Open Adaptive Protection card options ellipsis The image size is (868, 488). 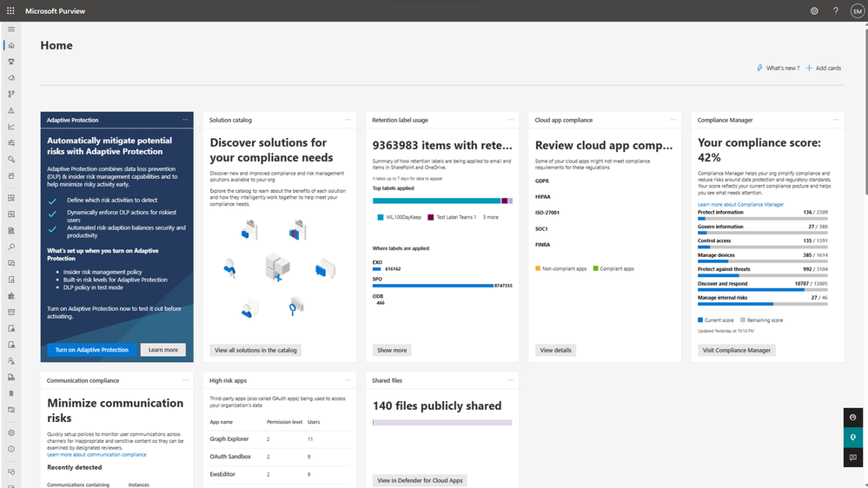point(185,120)
